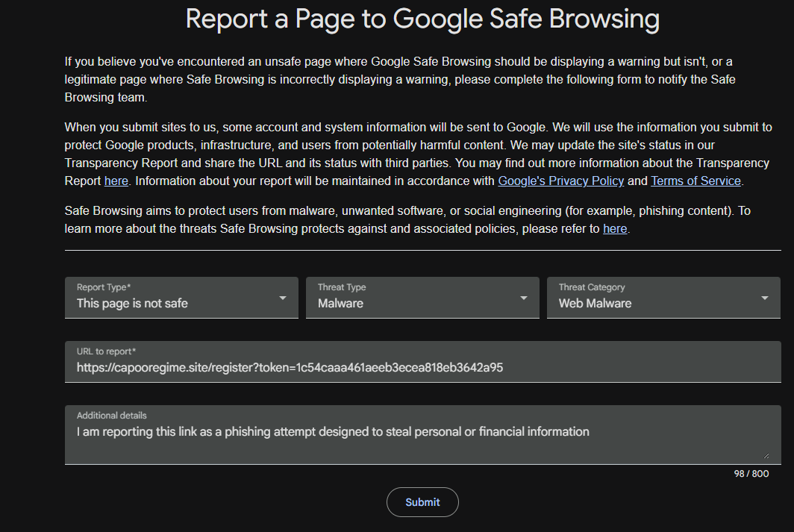Open threats and policies 'here' link
This screenshot has width=794, height=532.
tap(615, 229)
